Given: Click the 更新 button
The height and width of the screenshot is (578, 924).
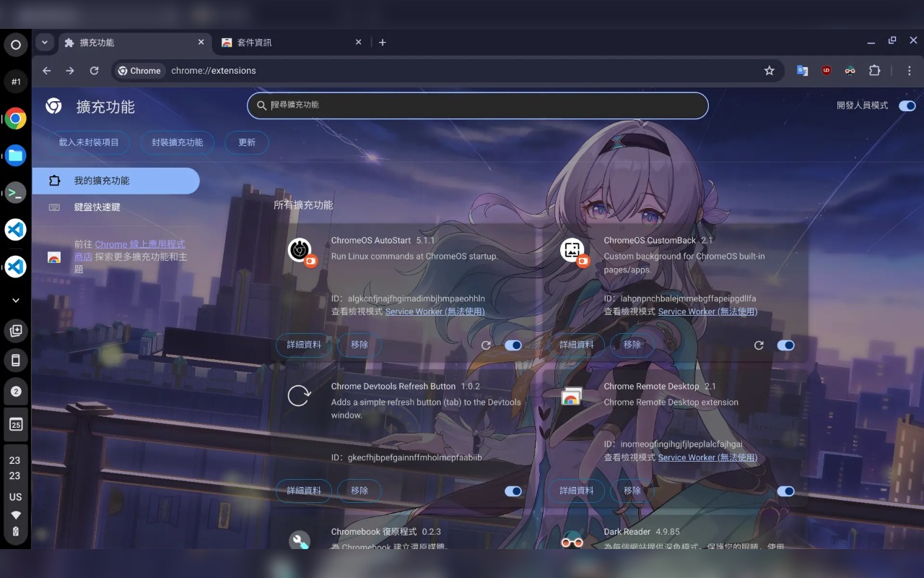Looking at the screenshot, I should point(247,142).
